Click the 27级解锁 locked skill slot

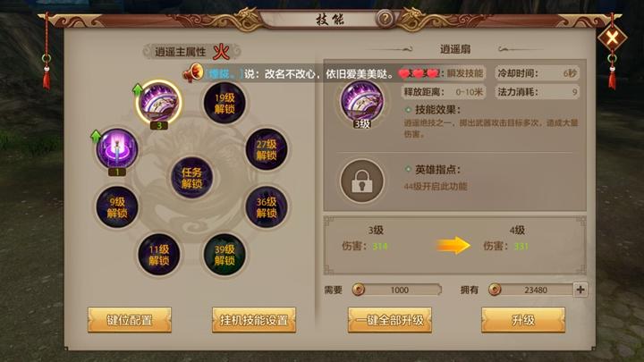click(267, 149)
